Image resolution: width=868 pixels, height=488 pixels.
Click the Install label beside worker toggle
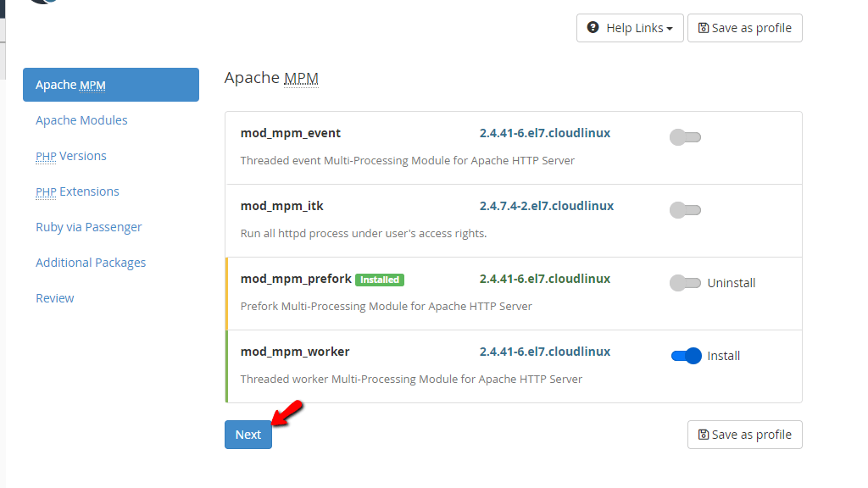point(724,356)
